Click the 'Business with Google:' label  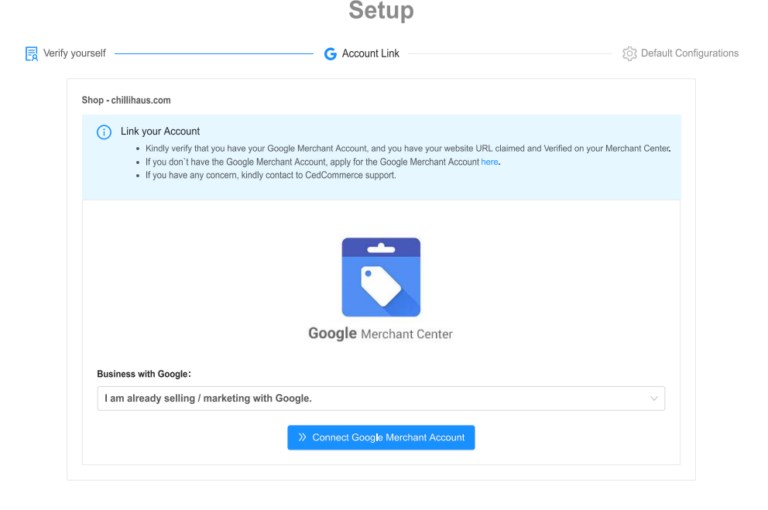tap(144, 374)
